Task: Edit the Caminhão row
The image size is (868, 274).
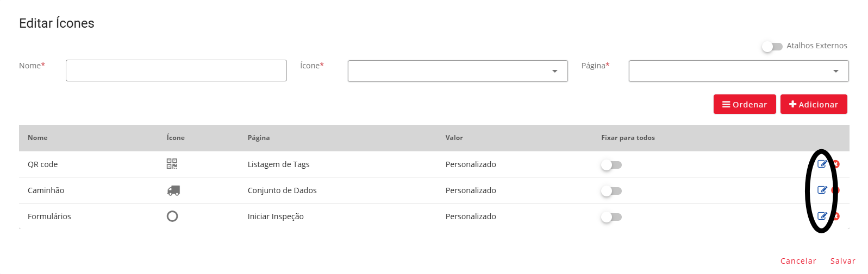Action: pos(822,190)
